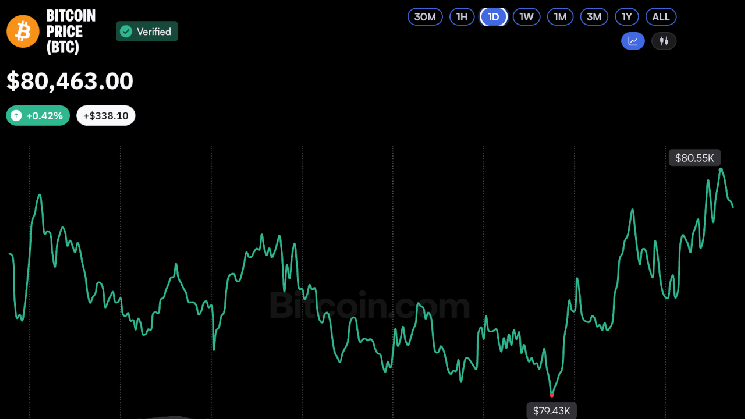The width and height of the screenshot is (745, 419).
Task: Click the red low-point marker on chart
Action: (x=552, y=395)
